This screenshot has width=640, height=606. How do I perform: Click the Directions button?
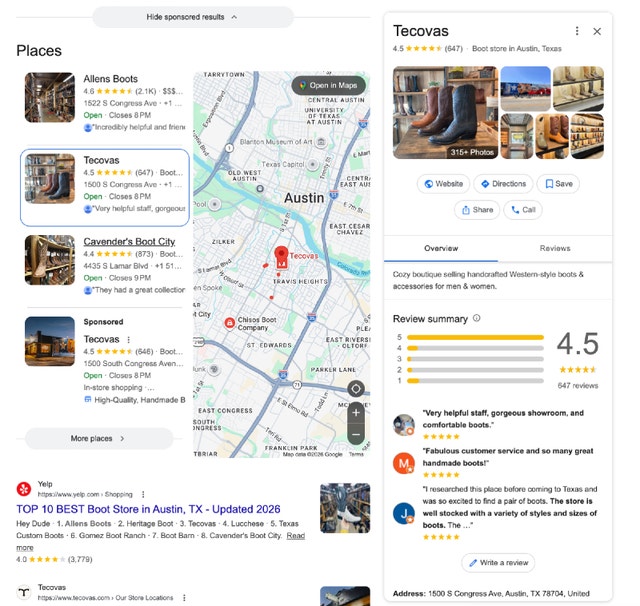(x=503, y=184)
